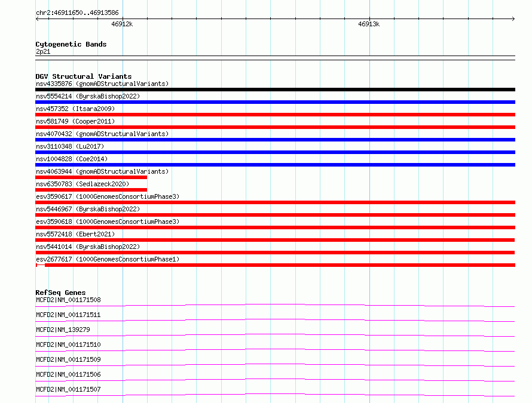Screen dimensions: 532x403
Task: Open the nsv5441014 ByrskaBishop2022 label
Action: tap(88, 247)
